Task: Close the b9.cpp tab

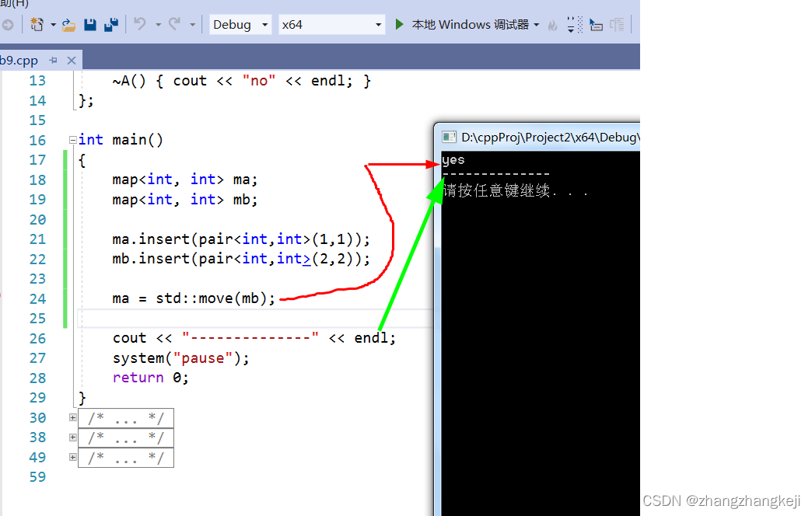Action: (72, 61)
